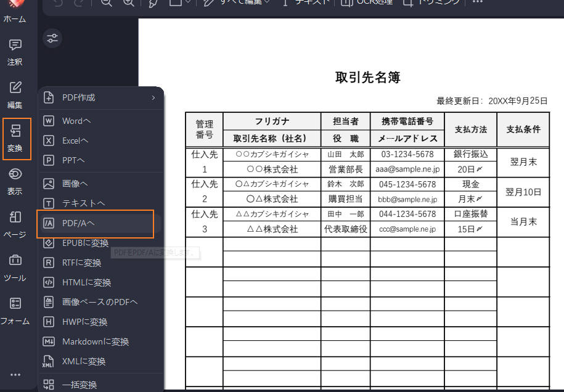Viewport: 564px width, 392px height.
Task: Open the ツール tools panel
Action: pyautogui.click(x=15, y=265)
